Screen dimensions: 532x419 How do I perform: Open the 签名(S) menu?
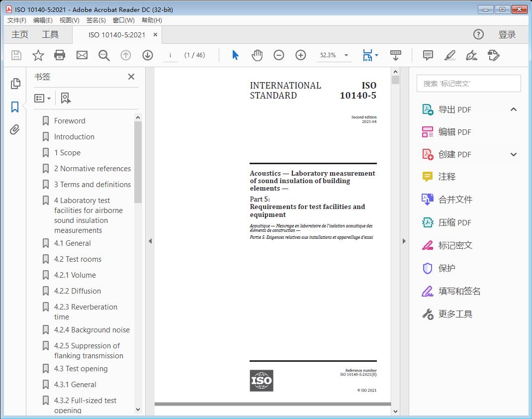pos(96,20)
